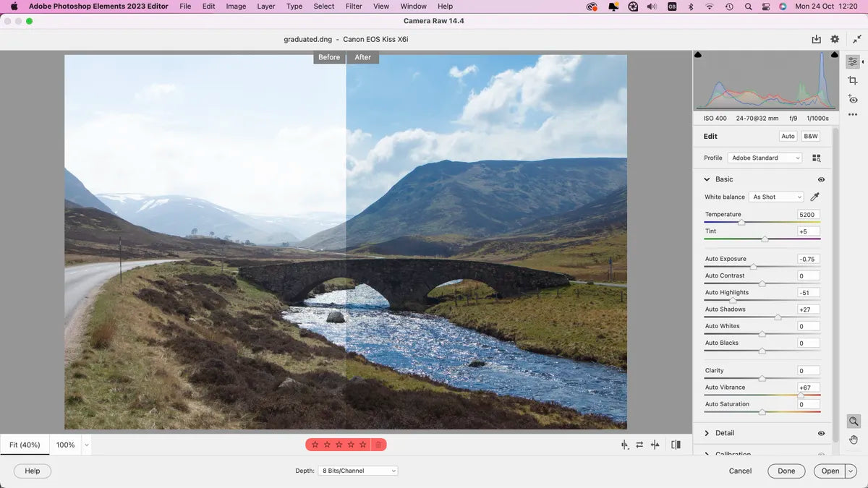Select the Hand pan tool

(x=854, y=439)
